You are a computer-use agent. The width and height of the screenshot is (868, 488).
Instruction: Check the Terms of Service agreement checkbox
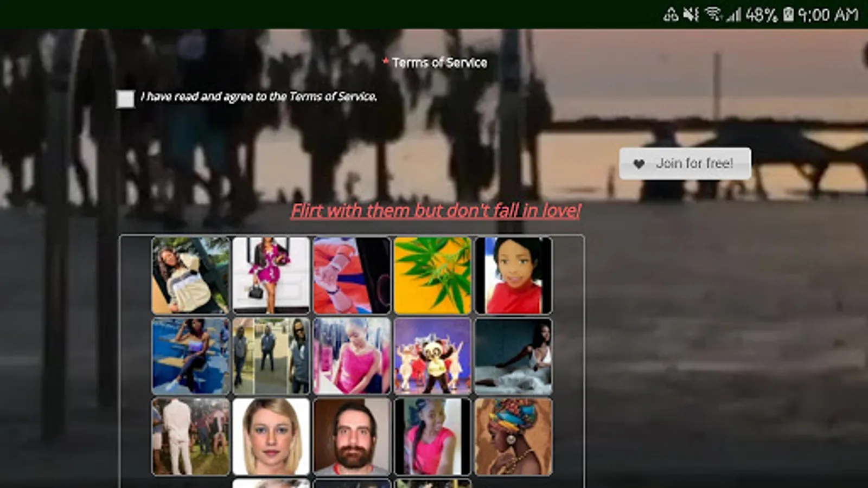[125, 99]
